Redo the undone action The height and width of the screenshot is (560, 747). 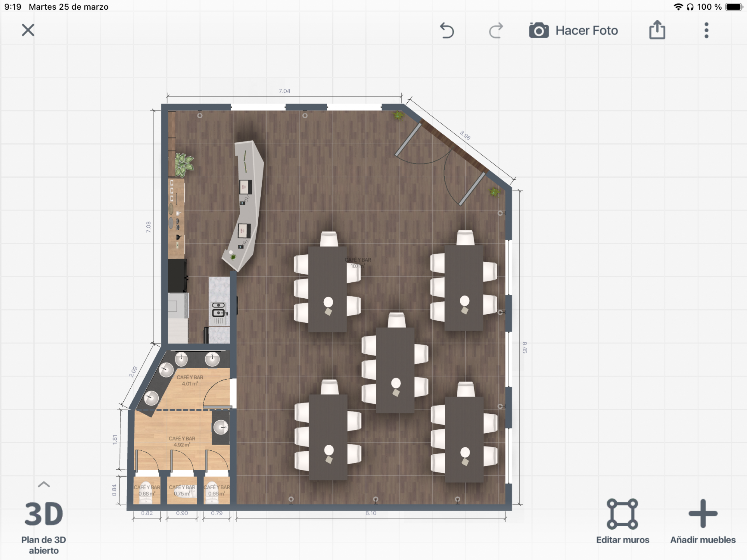point(496,30)
